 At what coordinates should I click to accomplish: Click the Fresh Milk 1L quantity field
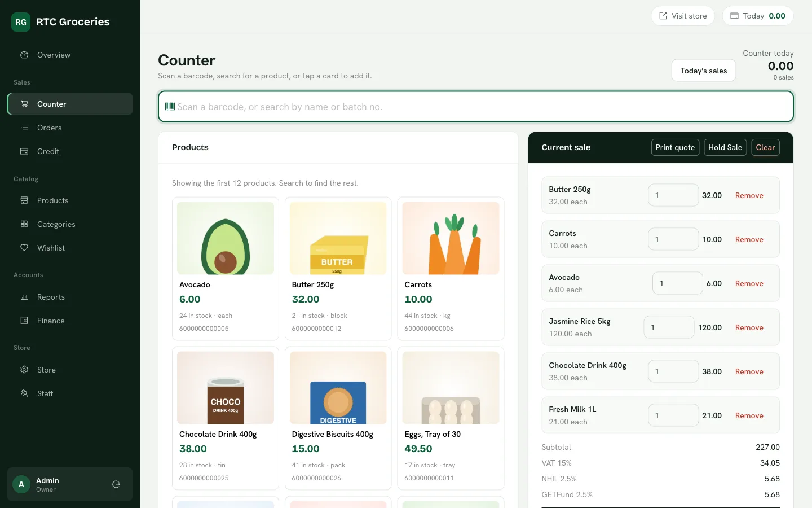click(x=673, y=415)
